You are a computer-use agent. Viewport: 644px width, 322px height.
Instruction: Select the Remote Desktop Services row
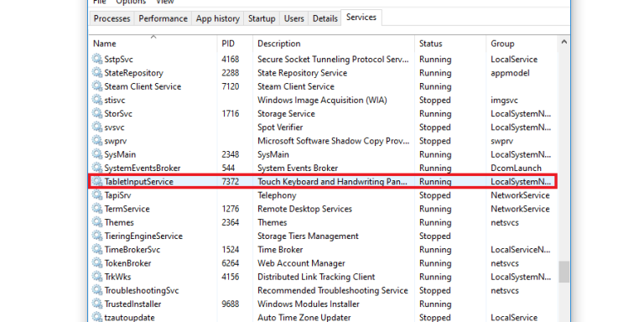pyautogui.click(x=323, y=209)
